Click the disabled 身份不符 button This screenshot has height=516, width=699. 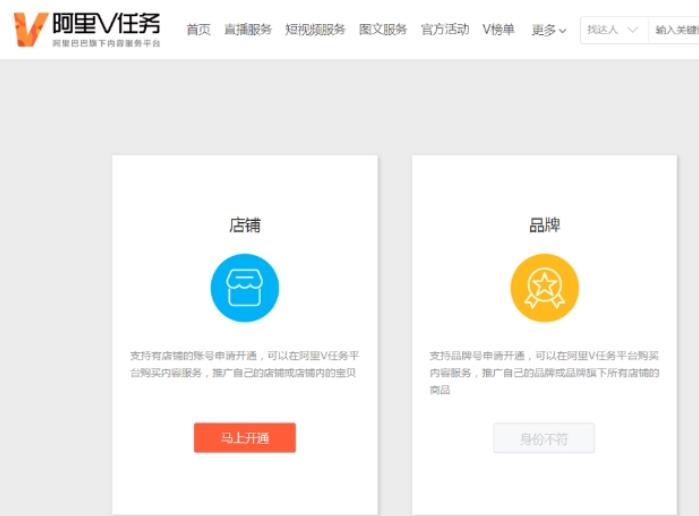point(544,438)
